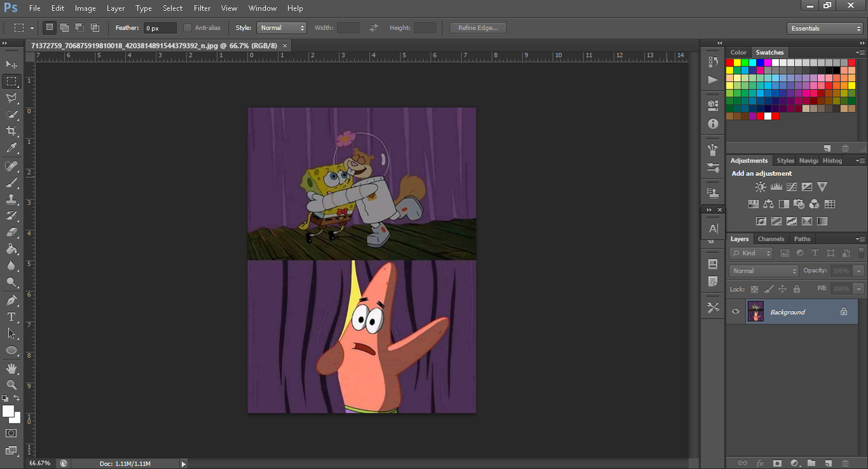Select the Brush tool

pyautogui.click(x=12, y=183)
